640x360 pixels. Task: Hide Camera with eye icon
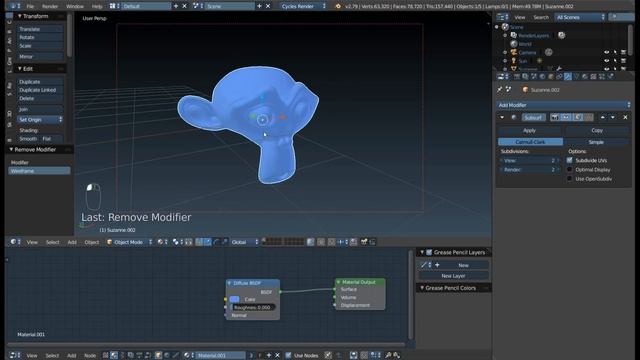click(x=607, y=52)
